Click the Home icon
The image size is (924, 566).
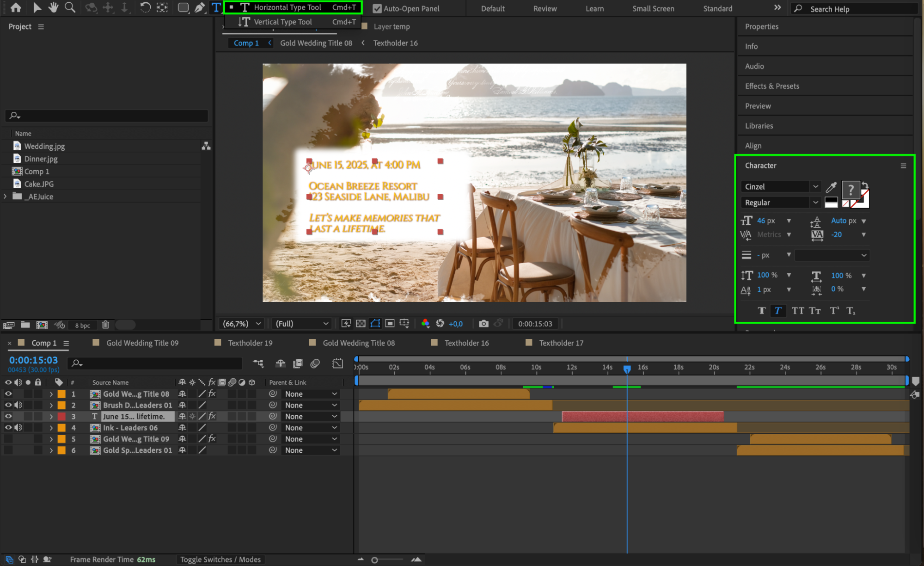click(x=16, y=7)
